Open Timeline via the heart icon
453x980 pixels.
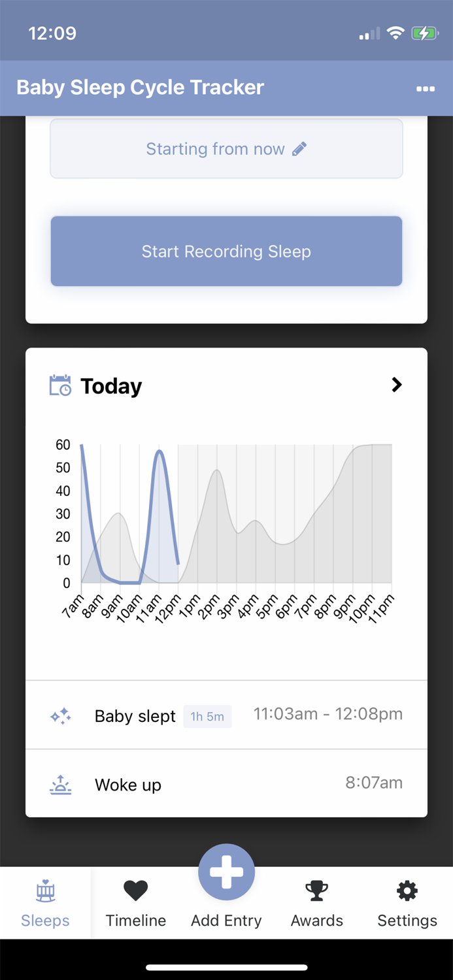pyautogui.click(x=135, y=890)
